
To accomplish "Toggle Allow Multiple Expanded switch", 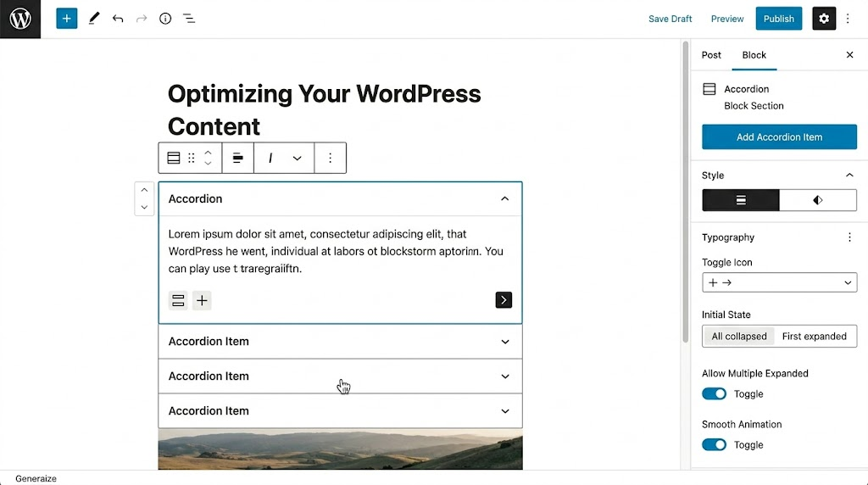I will (x=714, y=393).
